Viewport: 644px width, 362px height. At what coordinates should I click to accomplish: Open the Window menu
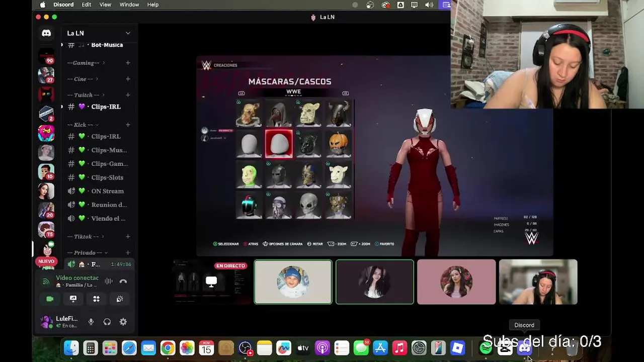click(x=129, y=5)
